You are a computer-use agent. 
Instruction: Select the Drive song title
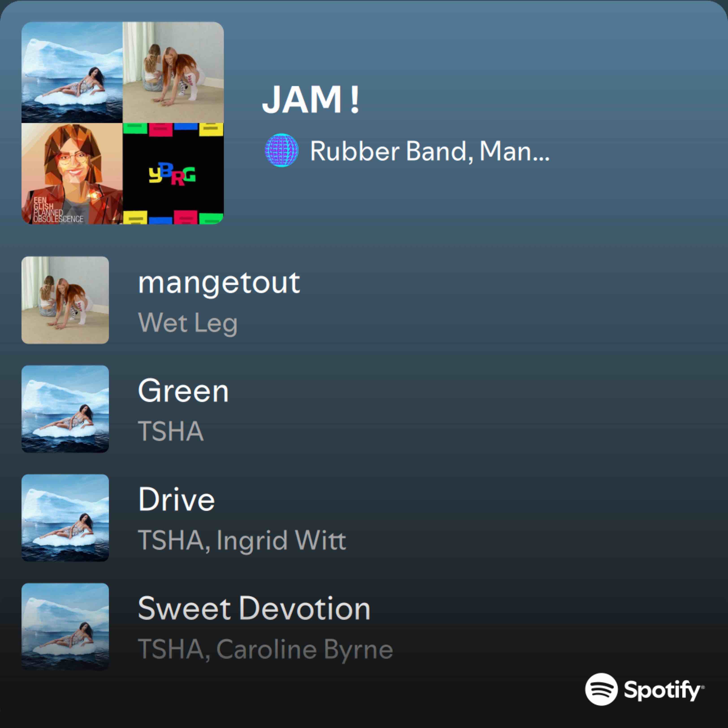176,499
